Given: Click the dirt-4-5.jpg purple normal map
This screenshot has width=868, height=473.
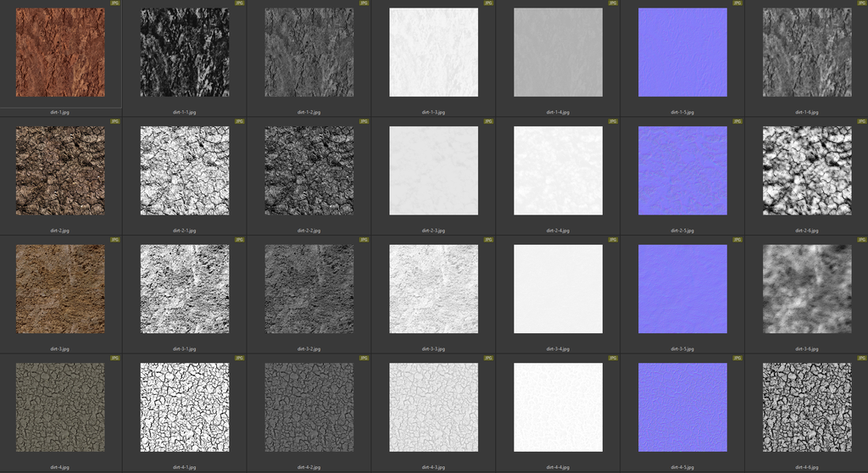Looking at the screenshot, I should coord(682,407).
